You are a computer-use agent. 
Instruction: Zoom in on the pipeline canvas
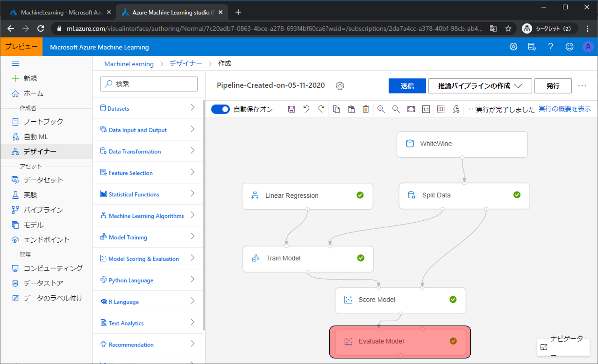coord(381,109)
